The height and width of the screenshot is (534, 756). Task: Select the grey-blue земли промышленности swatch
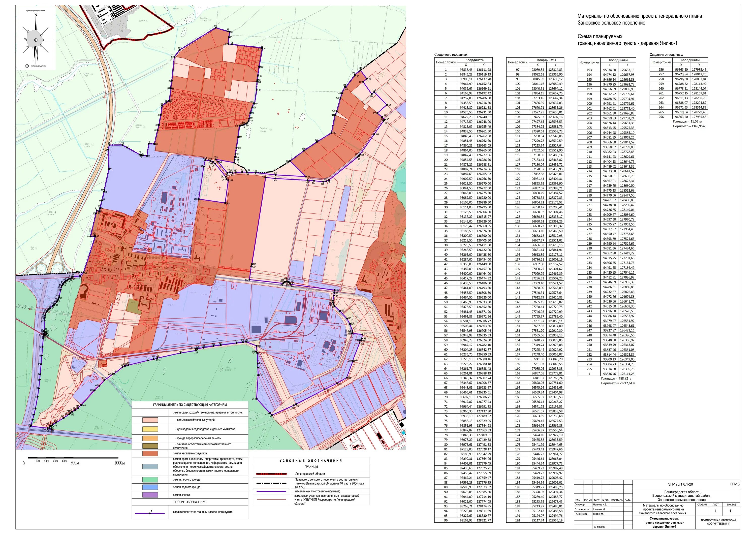click(x=150, y=466)
